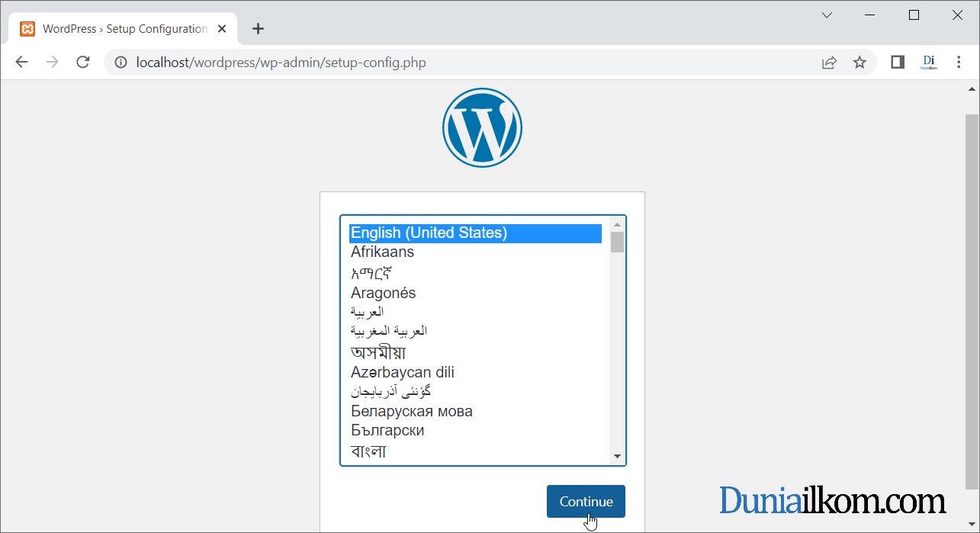980x533 pixels.
Task: Select Български in the language list
Action: pos(475,430)
